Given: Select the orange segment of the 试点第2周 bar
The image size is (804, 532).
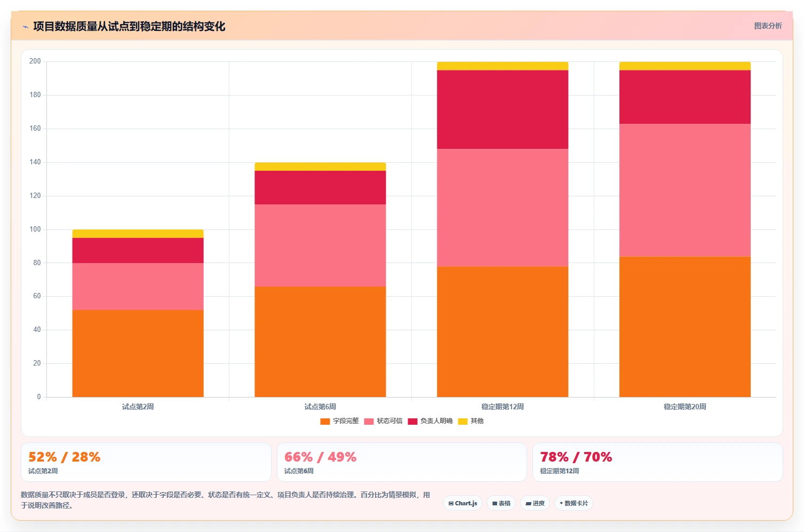Looking at the screenshot, I should coord(138,353).
